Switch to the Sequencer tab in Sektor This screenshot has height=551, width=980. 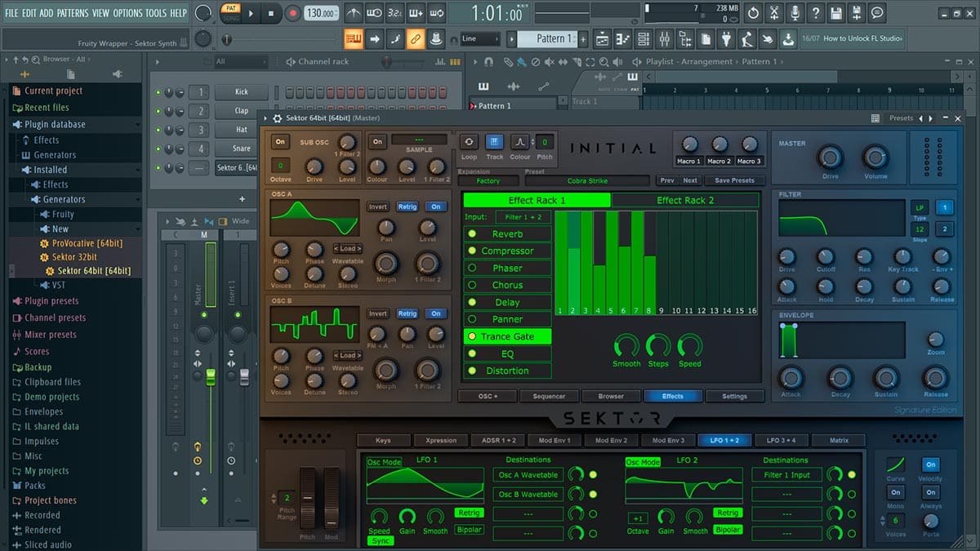[549, 397]
